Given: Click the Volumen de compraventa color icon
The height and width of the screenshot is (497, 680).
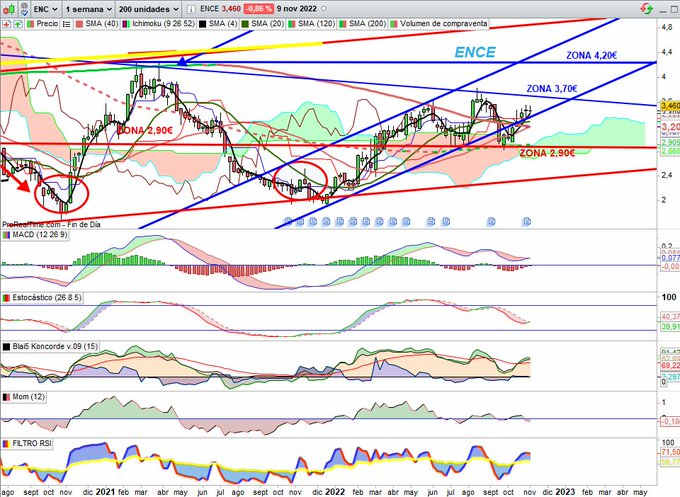Looking at the screenshot, I should (394, 24).
